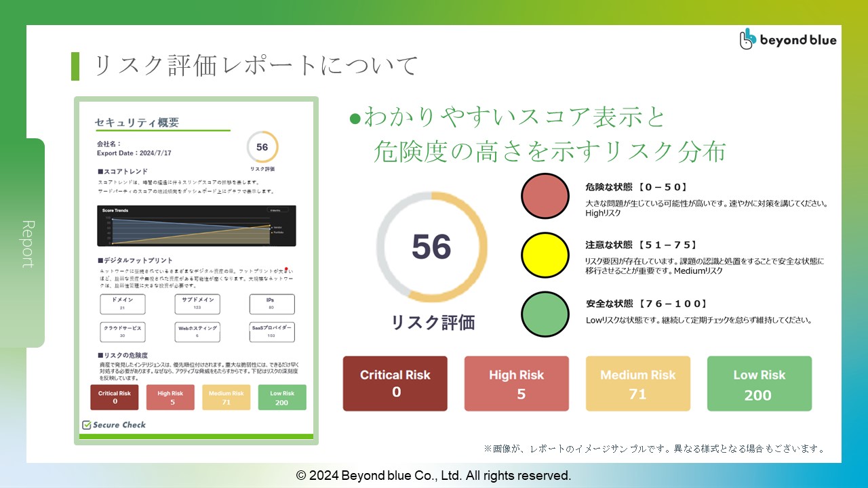Select the large Medium Risk 71 card
Viewport: 868px width, 488px height.
[638, 384]
